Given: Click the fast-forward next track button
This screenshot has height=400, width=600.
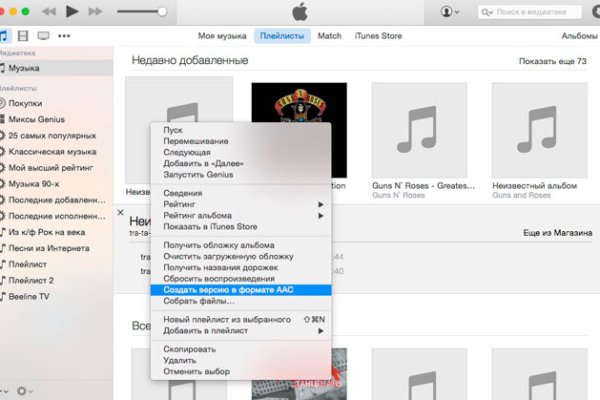Looking at the screenshot, I should pos(95,11).
